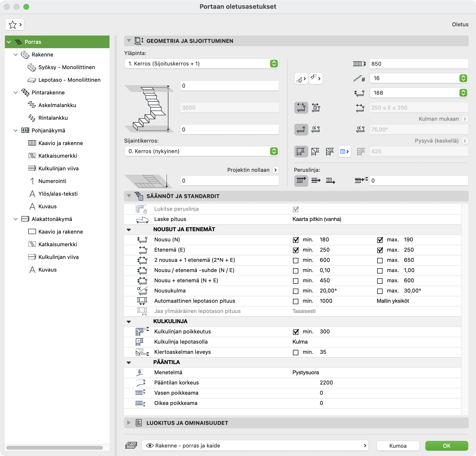Select left baseline position icon
Image resolution: width=476 pixels, height=456 pixels.
[x=301, y=181]
